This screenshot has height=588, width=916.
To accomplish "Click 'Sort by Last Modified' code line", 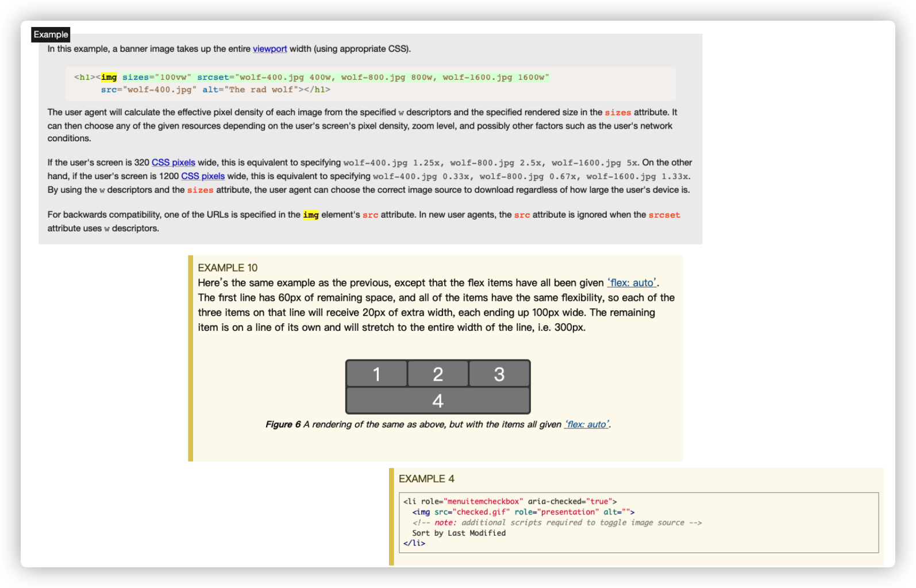I will 459,533.
